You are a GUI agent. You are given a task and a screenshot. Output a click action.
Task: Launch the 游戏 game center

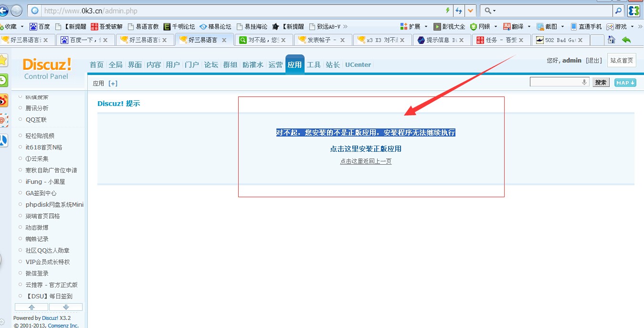point(619,26)
